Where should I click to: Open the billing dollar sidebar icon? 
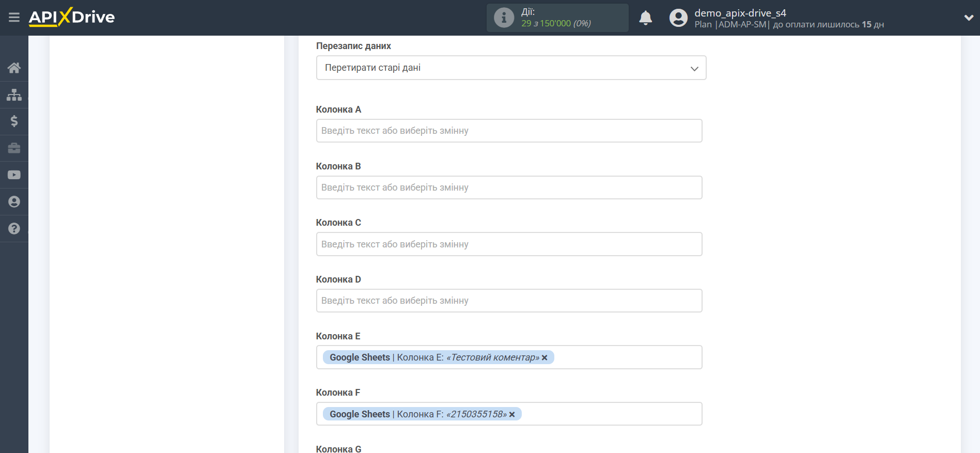pyautogui.click(x=14, y=121)
